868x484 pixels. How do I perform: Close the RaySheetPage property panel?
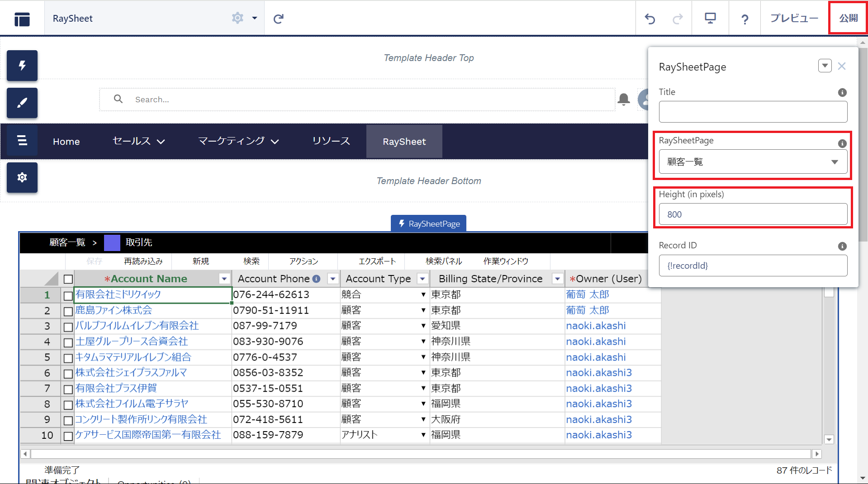click(842, 66)
